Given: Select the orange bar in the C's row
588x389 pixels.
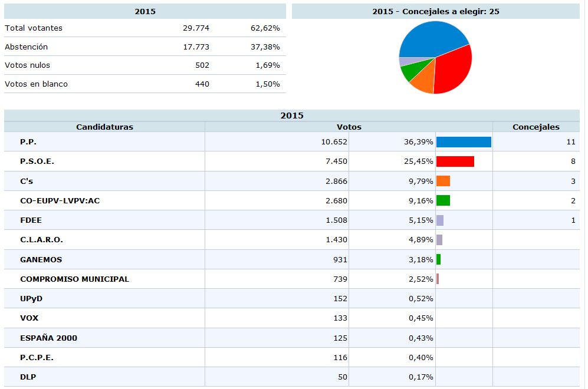Looking at the screenshot, I should [x=443, y=181].
